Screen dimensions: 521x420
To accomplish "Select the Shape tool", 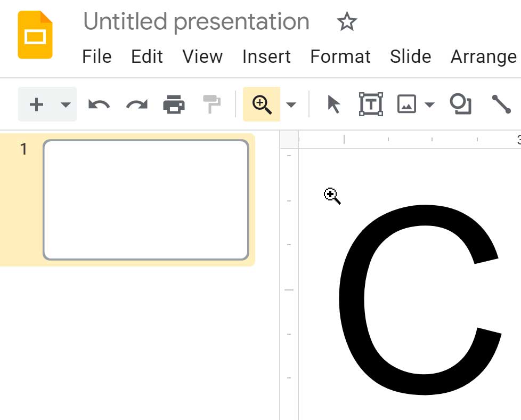I will click(459, 104).
